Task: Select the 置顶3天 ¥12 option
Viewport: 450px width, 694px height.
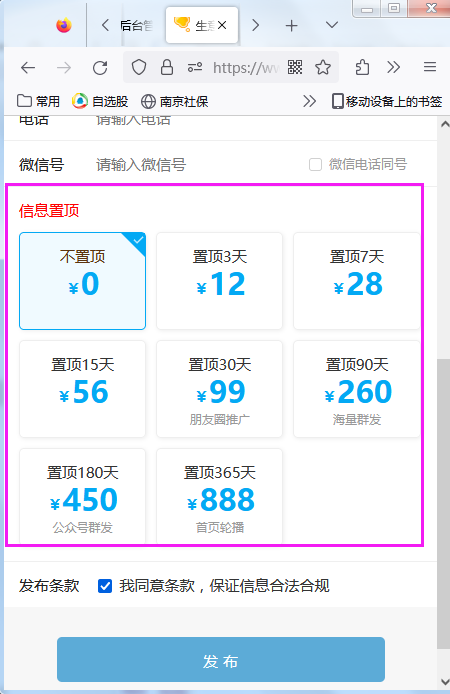Action: (219, 281)
